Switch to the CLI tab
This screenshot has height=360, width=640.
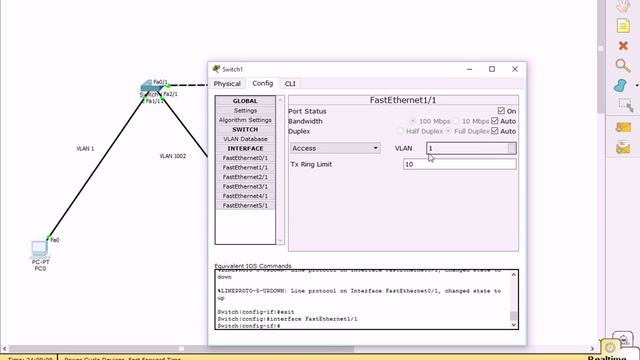click(x=290, y=84)
